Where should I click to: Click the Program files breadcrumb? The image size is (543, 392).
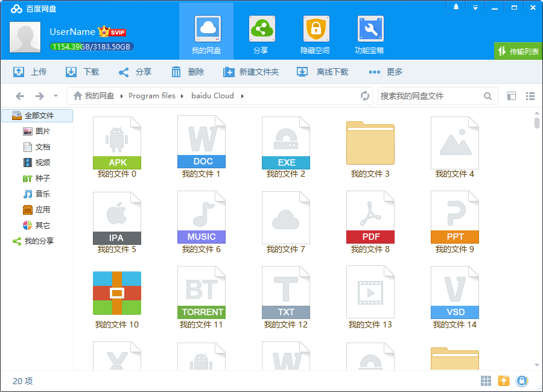click(152, 95)
